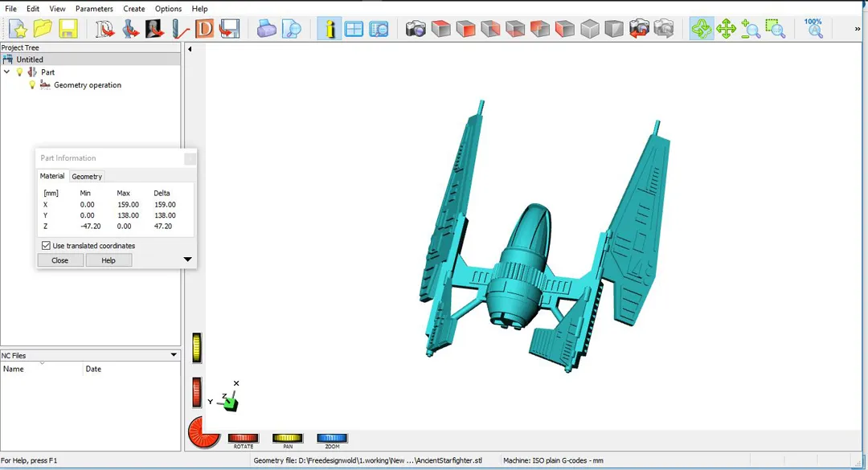Viewport: 868px width, 470px height.
Task: Click the write NC file disk icon
Action: tap(230, 29)
